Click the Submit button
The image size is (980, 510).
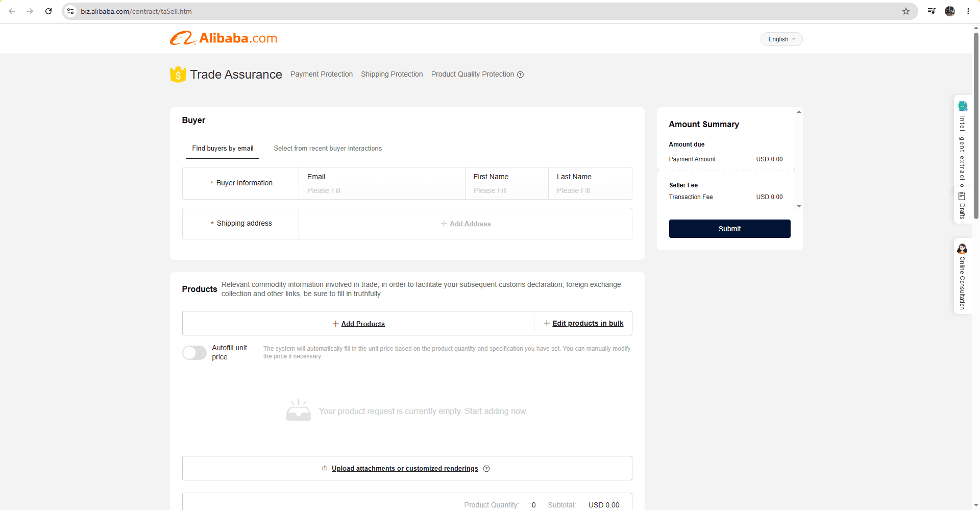(730, 229)
